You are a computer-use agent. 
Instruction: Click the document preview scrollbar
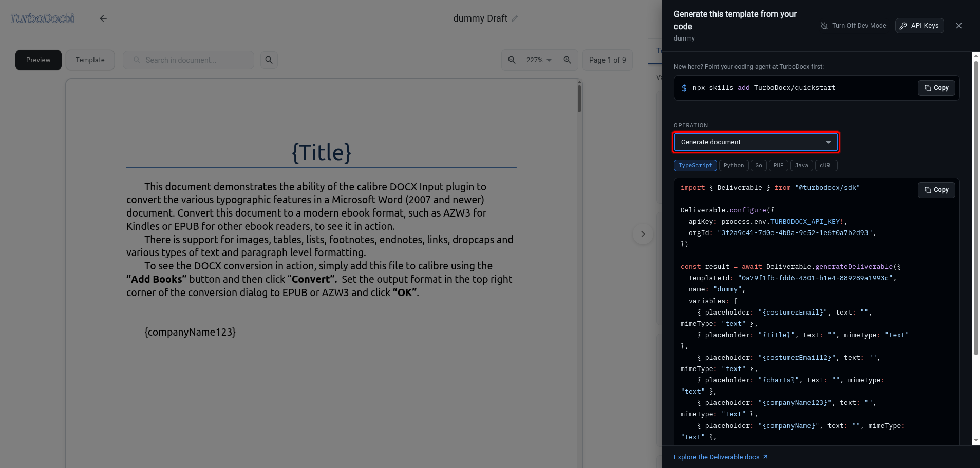[579, 99]
